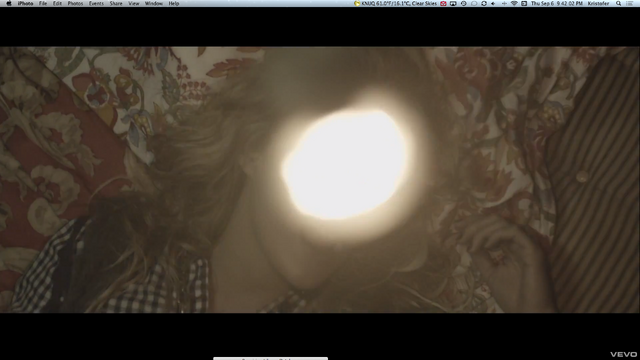
Task: Open the View menu
Action: [134, 3]
